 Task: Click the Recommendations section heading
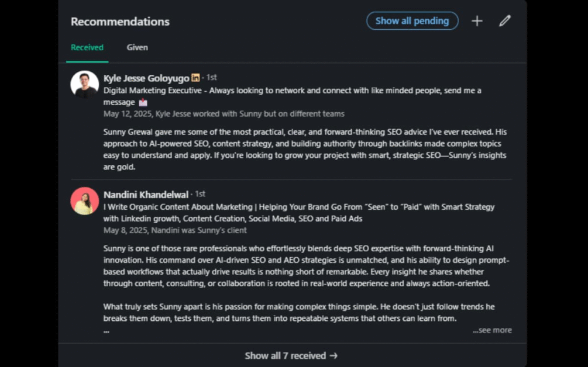point(120,22)
